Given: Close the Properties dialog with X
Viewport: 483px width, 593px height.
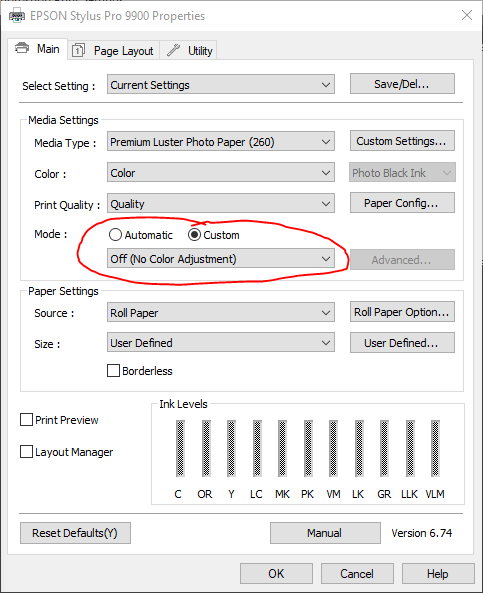Looking at the screenshot, I should coord(467,16).
